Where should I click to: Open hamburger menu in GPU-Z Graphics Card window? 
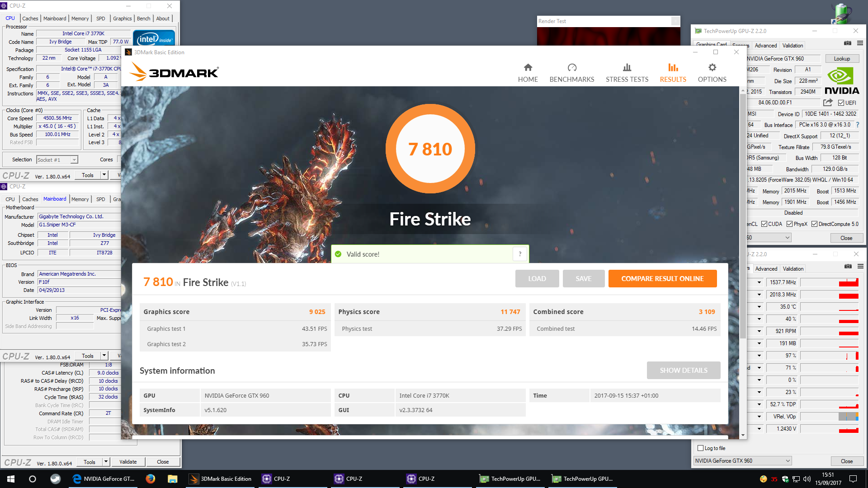point(860,43)
